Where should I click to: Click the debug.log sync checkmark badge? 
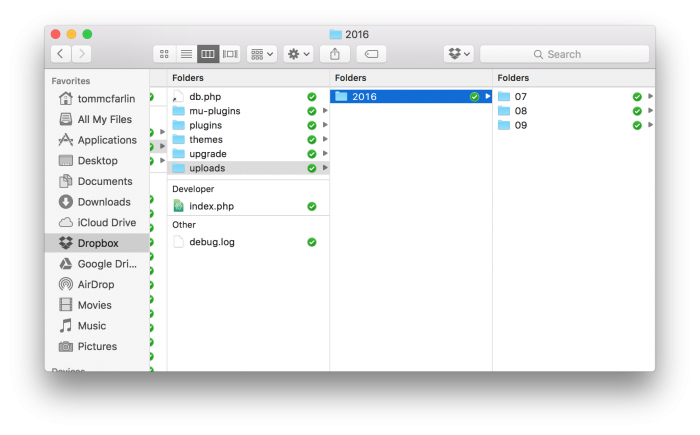tap(312, 242)
